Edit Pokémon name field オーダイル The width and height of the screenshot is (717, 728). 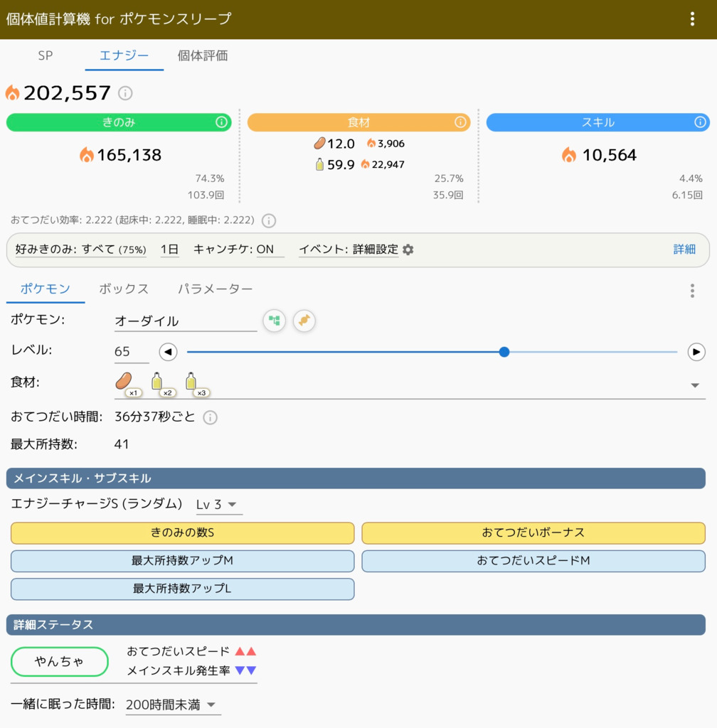[x=186, y=321]
